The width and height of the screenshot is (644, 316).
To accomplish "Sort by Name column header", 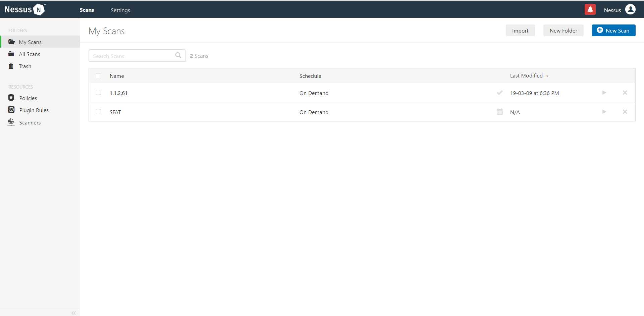I will point(117,76).
